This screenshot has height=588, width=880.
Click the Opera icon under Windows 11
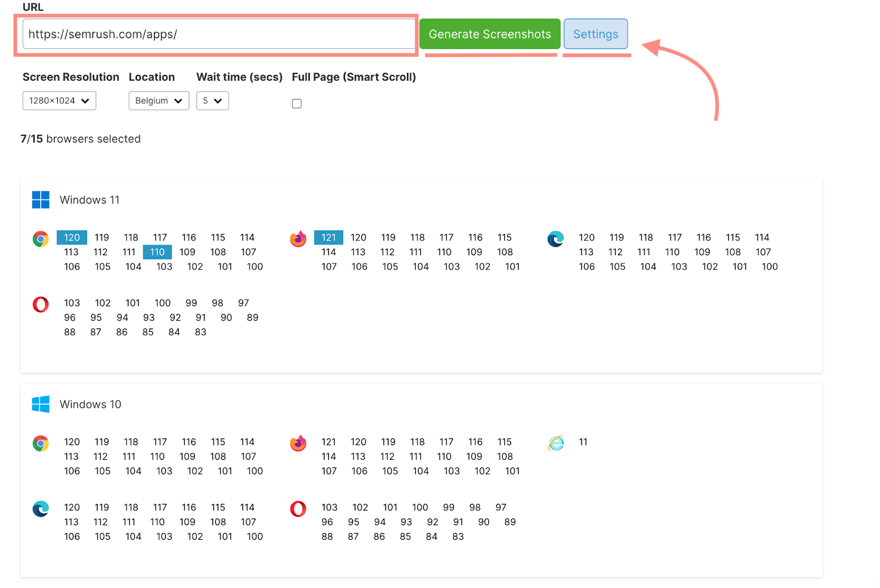pyautogui.click(x=41, y=304)
